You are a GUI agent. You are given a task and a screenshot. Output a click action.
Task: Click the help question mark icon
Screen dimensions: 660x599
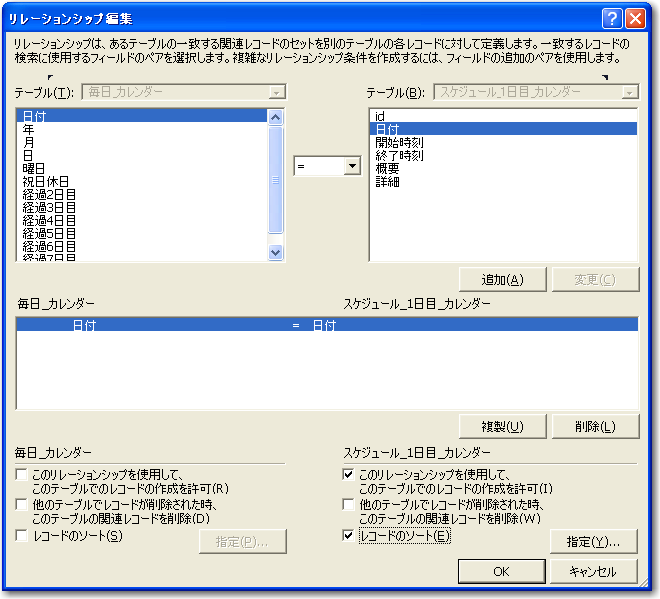[613, 18]
